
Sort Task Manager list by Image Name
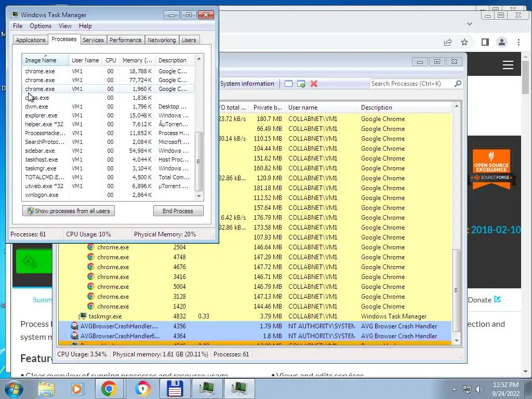pos(46,60)
